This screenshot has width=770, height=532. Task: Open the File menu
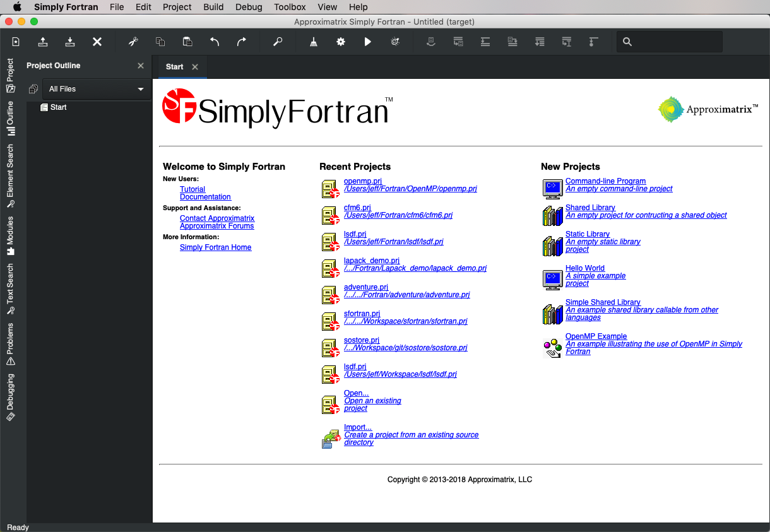coord(117,7)
